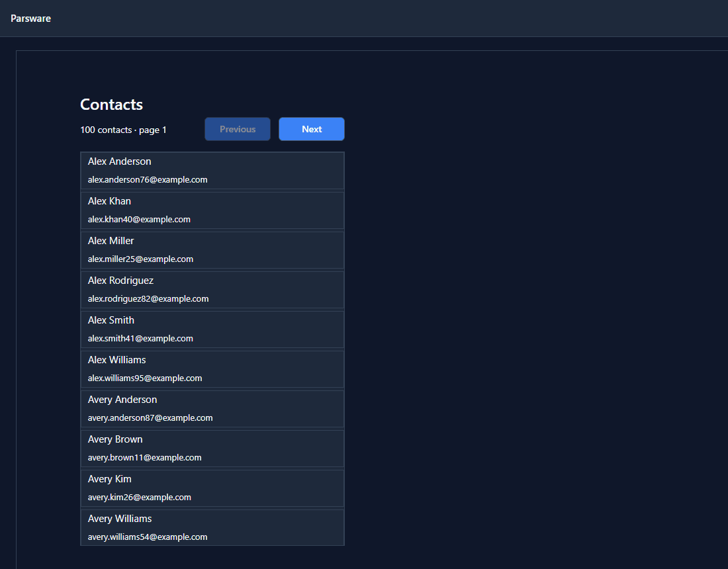Click email alex.khan40@example.com
Screen dimensions: 728x569
click(x=139, y=220)
